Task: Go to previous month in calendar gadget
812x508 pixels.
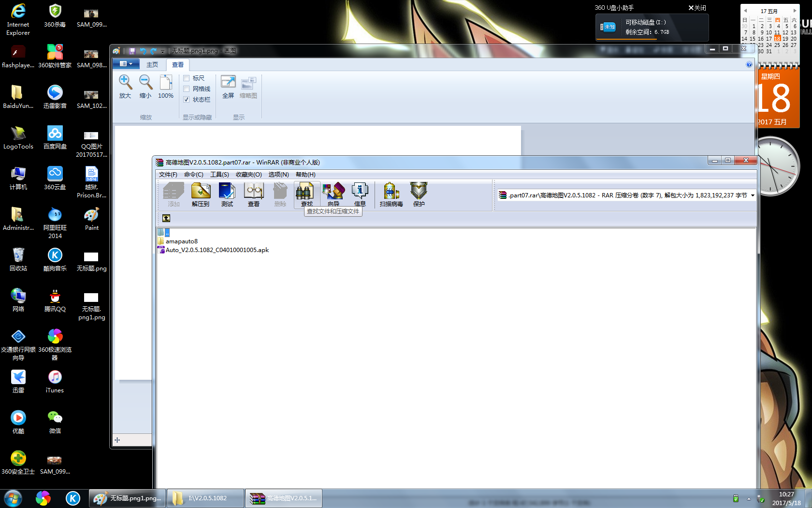Action: point(745,11)
